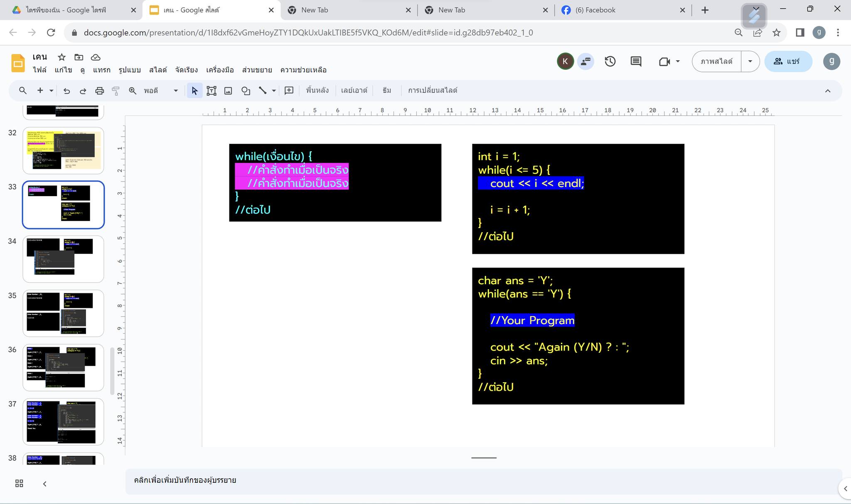Screen dimensions: 851x504
Task: Open the Slide menu
Action: coord(158,70)
